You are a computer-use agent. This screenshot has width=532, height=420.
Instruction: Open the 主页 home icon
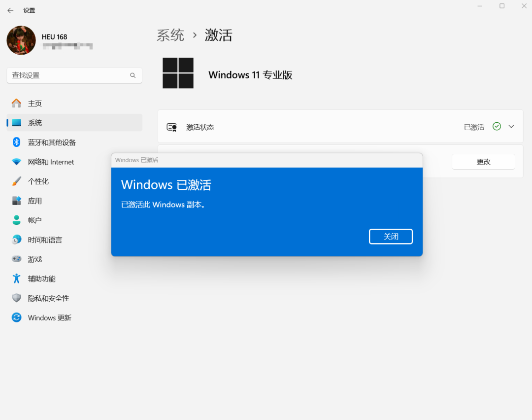[x=16, y=103]
